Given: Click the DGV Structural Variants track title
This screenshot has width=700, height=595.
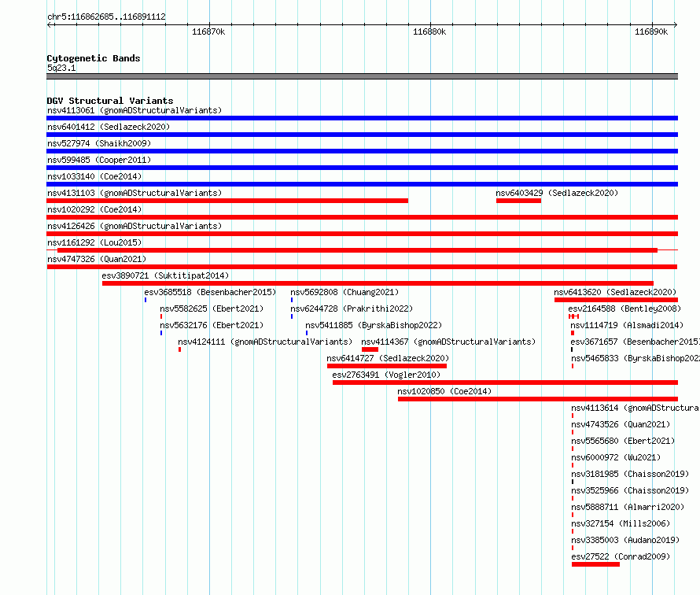Looking at the screenshot, I should tap(110, 101).
